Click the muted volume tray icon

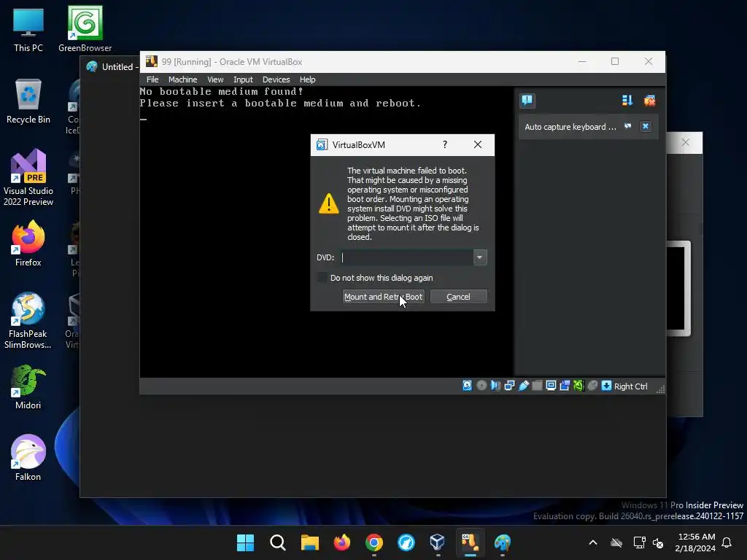(x=658, y=542)
